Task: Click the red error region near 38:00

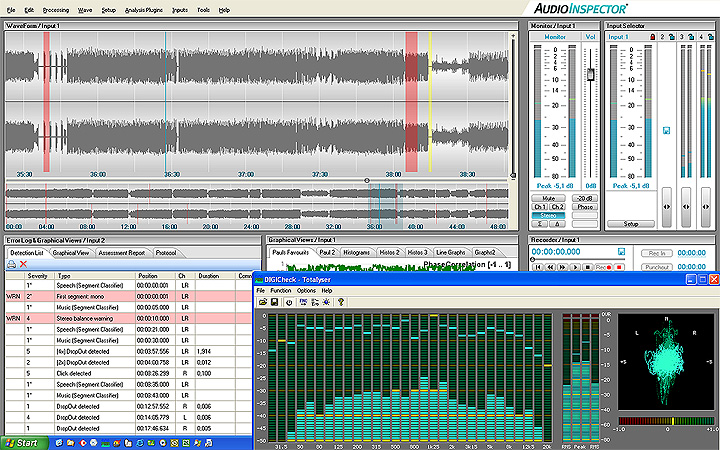Action: (x=411, y=102)
